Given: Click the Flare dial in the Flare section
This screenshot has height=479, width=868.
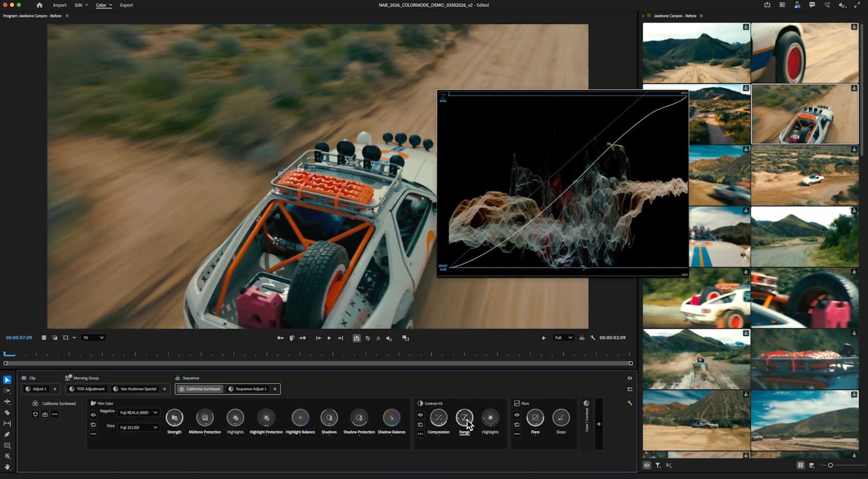Looking at the screenshot, I should coord(535,417).
